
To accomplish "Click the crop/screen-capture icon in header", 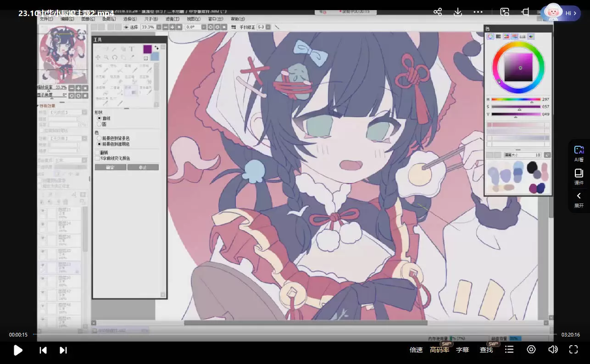I will tap(526, 12).
